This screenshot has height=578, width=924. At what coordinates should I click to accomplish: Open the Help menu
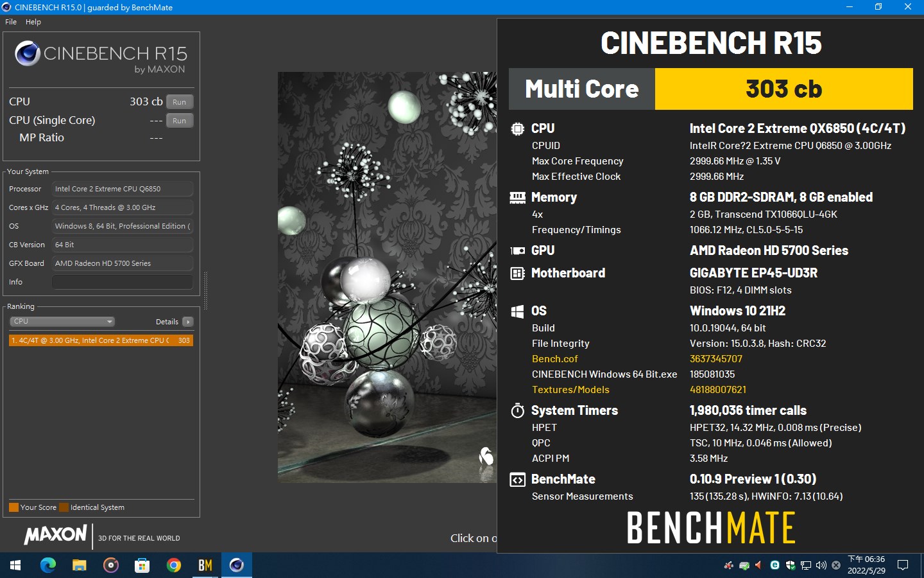(x=33, y=22)
